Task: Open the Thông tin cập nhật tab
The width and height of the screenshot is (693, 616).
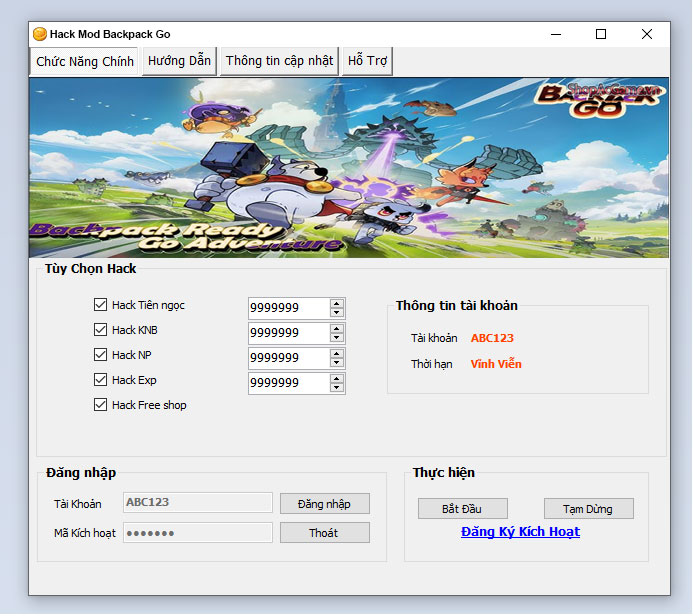Action: pos(279,61)
